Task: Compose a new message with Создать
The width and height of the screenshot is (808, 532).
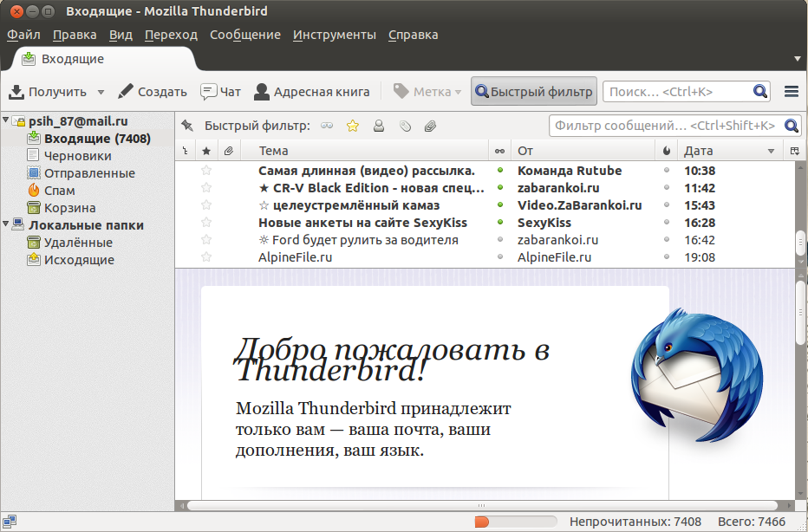Action: tap(152, 92)
